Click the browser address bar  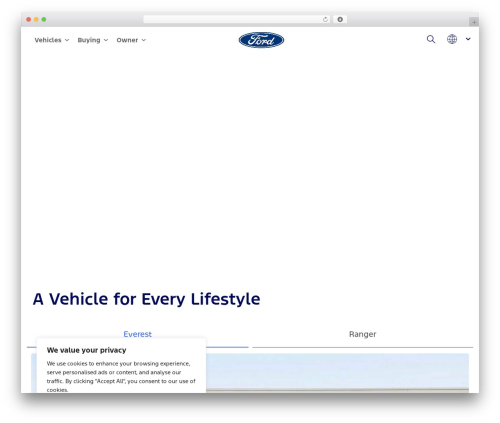click(x=237, y=20)
